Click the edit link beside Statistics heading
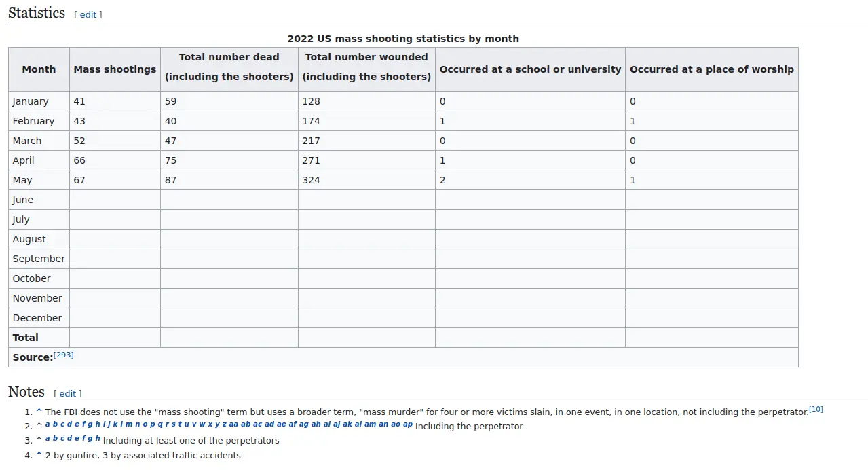868x470 pixels. [88, 14]
